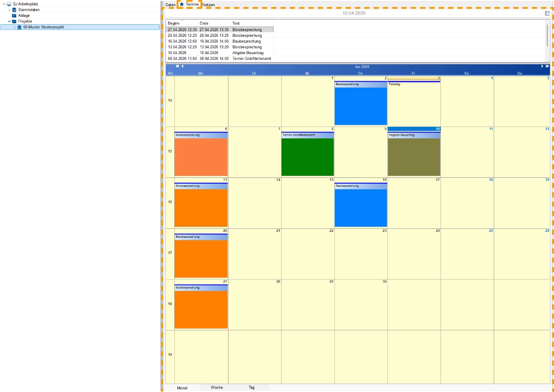Jump back with the double-left arrow
554x392 pixels.
[177, 67]
